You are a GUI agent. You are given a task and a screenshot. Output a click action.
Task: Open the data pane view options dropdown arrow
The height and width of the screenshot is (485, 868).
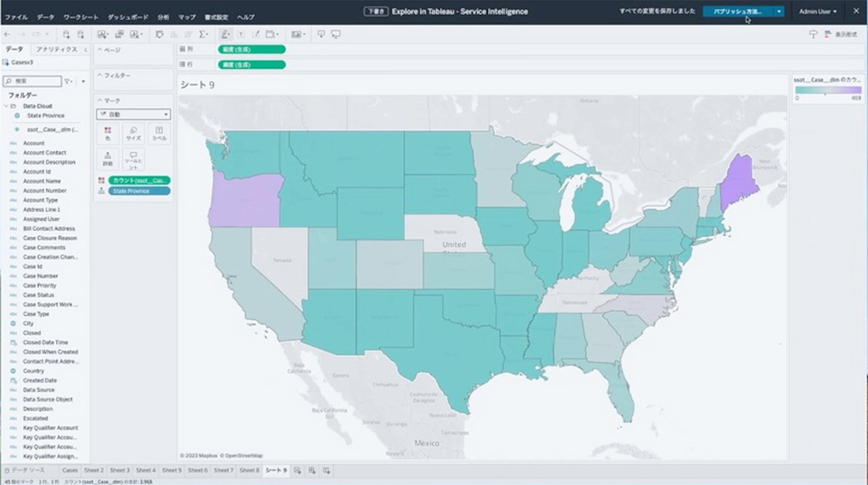(x=83, y=81)
